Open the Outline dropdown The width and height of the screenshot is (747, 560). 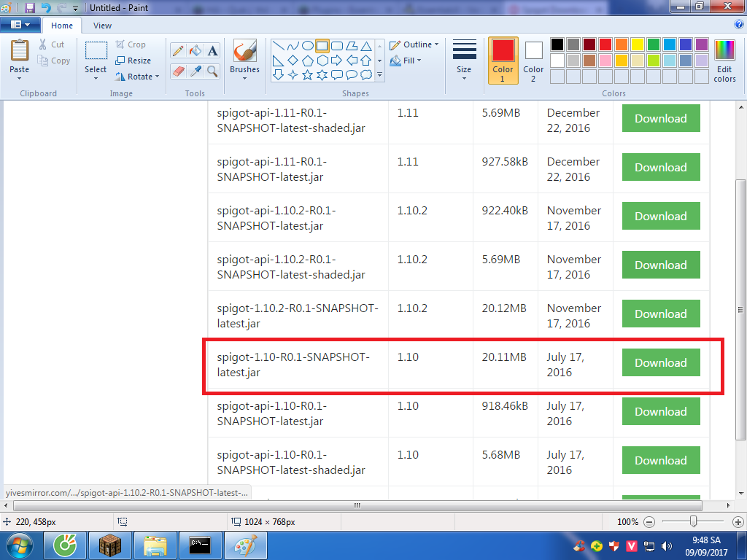(414, 44)
